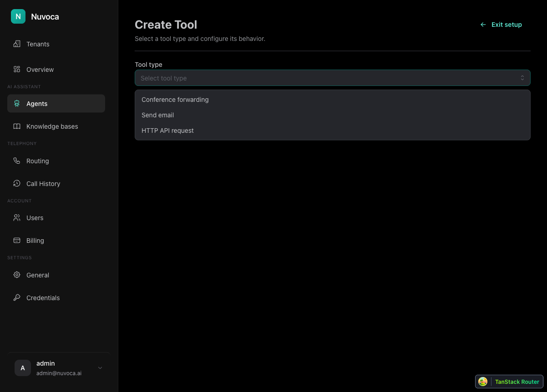Click the 'Select a tool type and configure' subtitle

pyautogui.click(x=200, y=39)
